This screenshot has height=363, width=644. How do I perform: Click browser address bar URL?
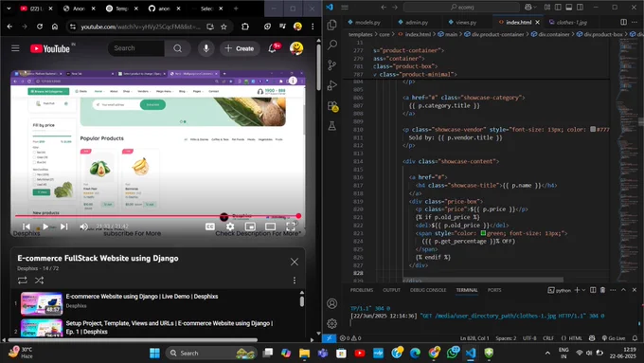pyautogui.click(x=140, y=27)
